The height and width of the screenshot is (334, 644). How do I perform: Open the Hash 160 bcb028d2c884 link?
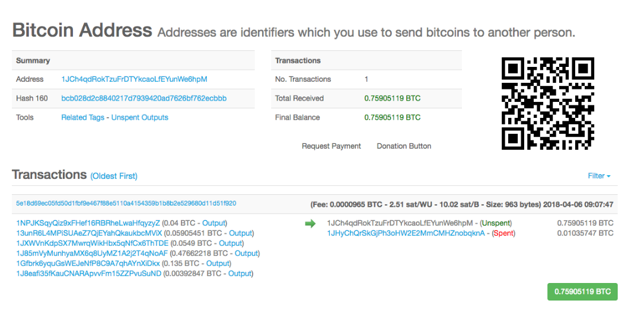(x=144, y=98)
